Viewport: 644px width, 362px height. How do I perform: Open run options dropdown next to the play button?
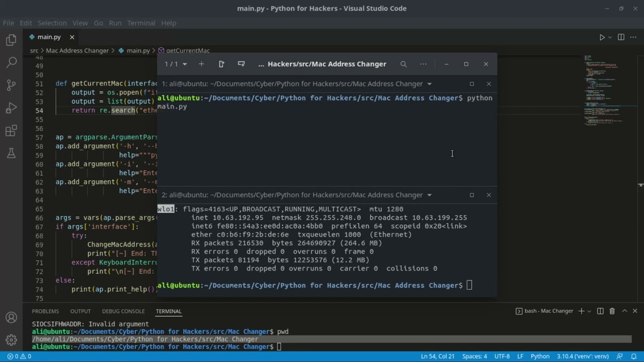tap(610, 37)
